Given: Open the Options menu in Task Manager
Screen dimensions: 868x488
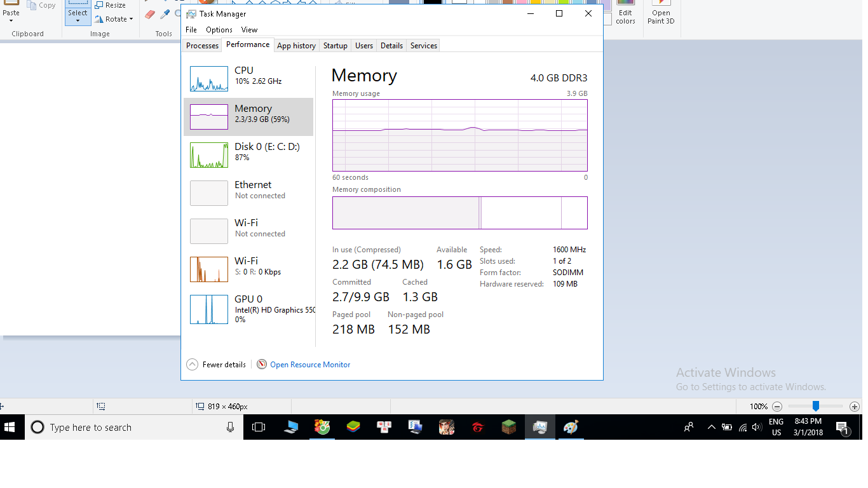Looking at the screenshot, I should click(219, 30).
